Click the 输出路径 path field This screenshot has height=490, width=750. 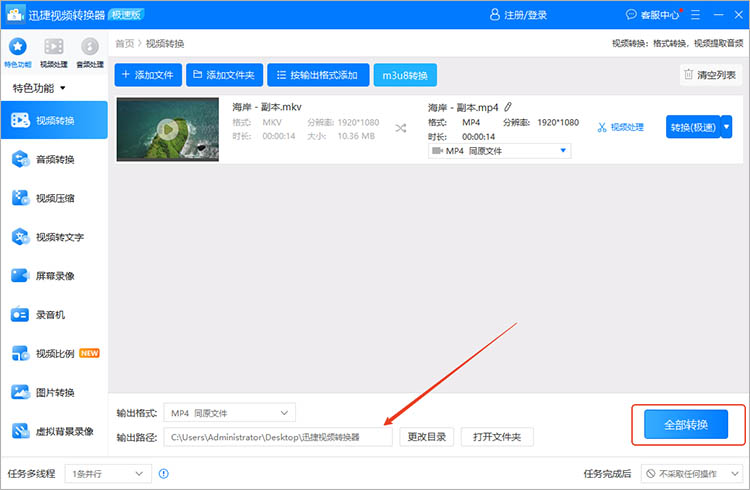pyautogui.click(x=278, y=437)
